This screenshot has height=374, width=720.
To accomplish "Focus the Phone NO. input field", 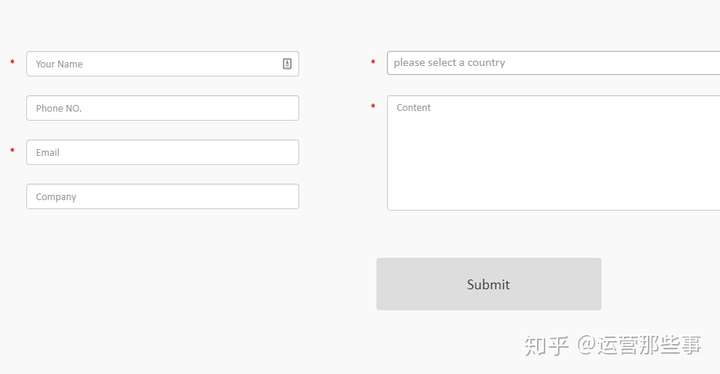I will (x=163, y=108).
